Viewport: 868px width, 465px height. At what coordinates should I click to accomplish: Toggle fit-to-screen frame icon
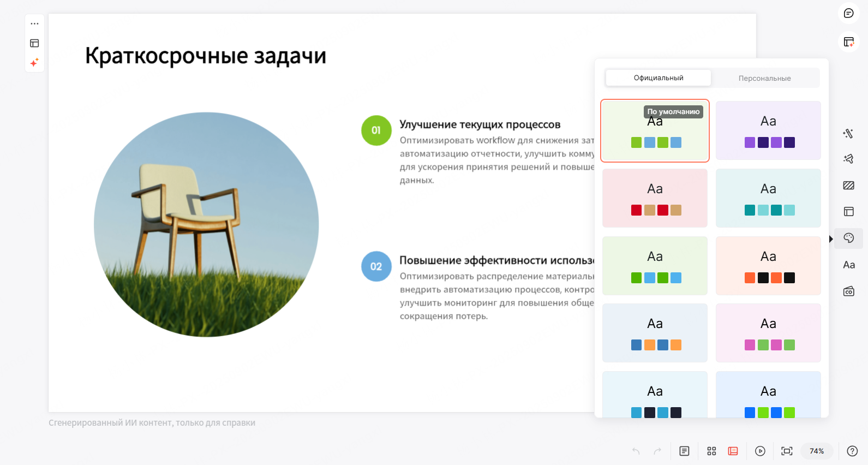click(x=786, y=451)
